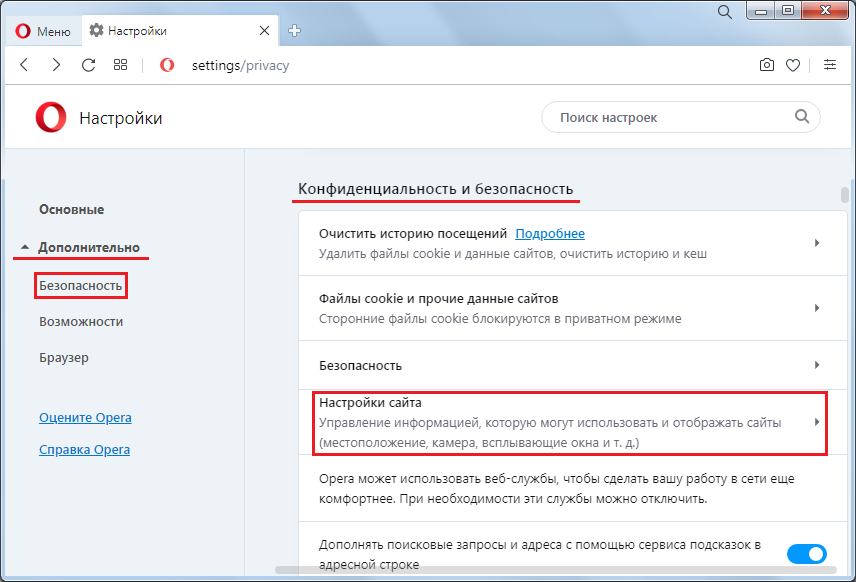The width and height of the screenshot is (856, 582).
Task: Open Браузер in the sidebar
Action: pos(64,358)
